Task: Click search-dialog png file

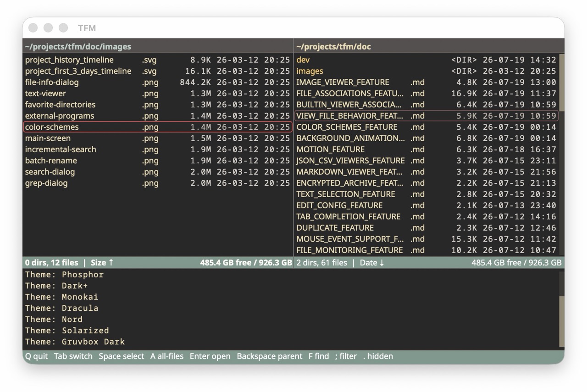Action: click(158, 172)
